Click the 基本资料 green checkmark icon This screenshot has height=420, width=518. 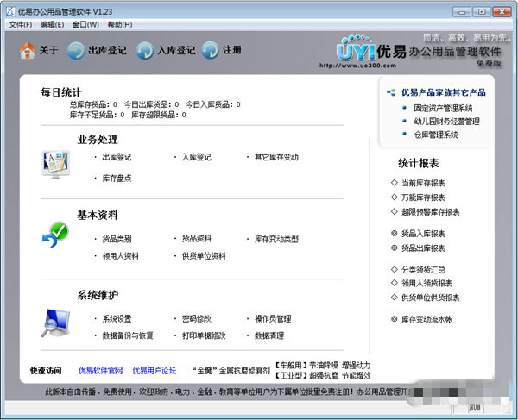click(x=55, y=235)
